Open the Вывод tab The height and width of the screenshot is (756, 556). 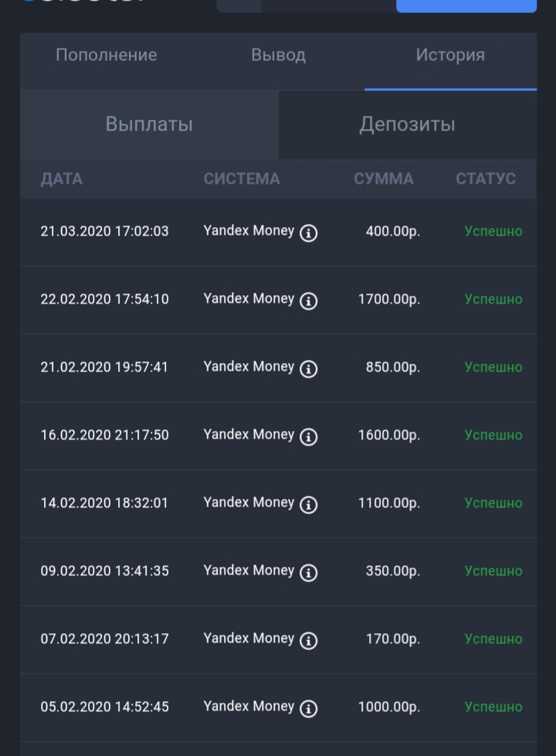[x=278, y=56]
